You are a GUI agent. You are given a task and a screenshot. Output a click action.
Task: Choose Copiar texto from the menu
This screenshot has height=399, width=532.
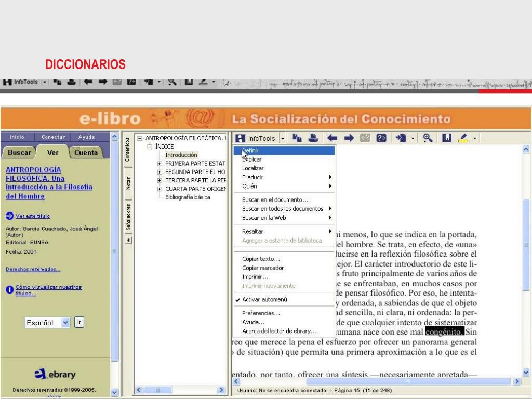(261, 259)
